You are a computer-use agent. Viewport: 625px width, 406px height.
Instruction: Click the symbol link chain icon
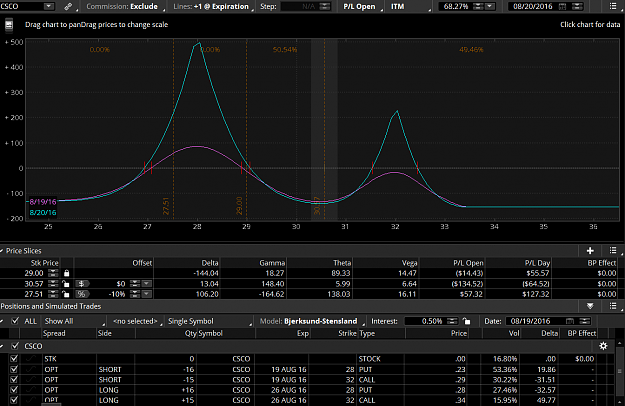coord(69,6)
